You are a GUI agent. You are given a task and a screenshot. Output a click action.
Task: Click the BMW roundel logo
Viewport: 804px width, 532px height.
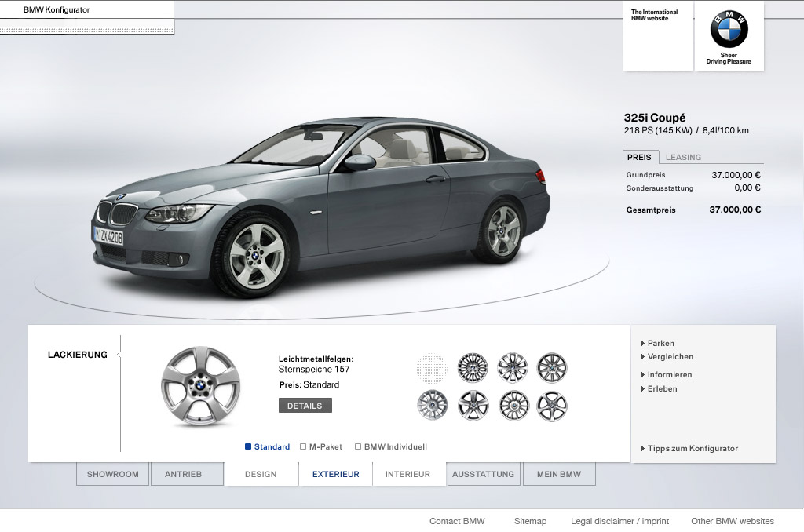click(729, 29)
